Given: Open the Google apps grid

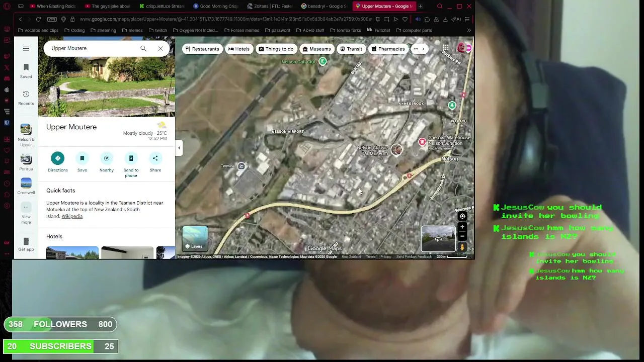Looking at the screenshot, I should click(x=446, y=48).
